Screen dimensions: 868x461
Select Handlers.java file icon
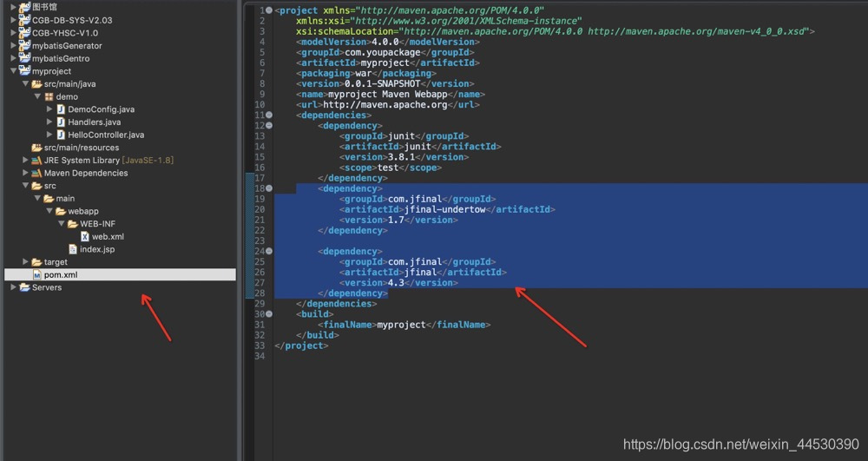click(61, 122)
